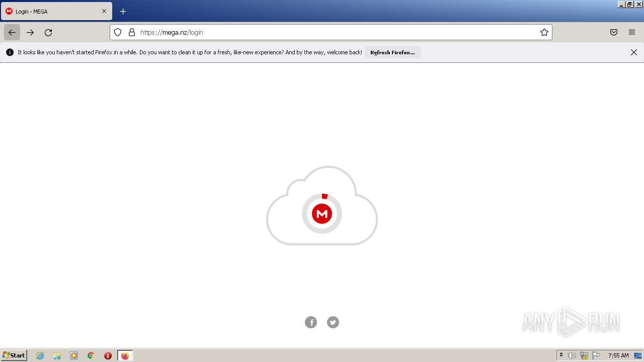The width and height of the screenshot is (644, 362).
Task: Launch Google Chrome from the taskbar
Action: point(91,355)
